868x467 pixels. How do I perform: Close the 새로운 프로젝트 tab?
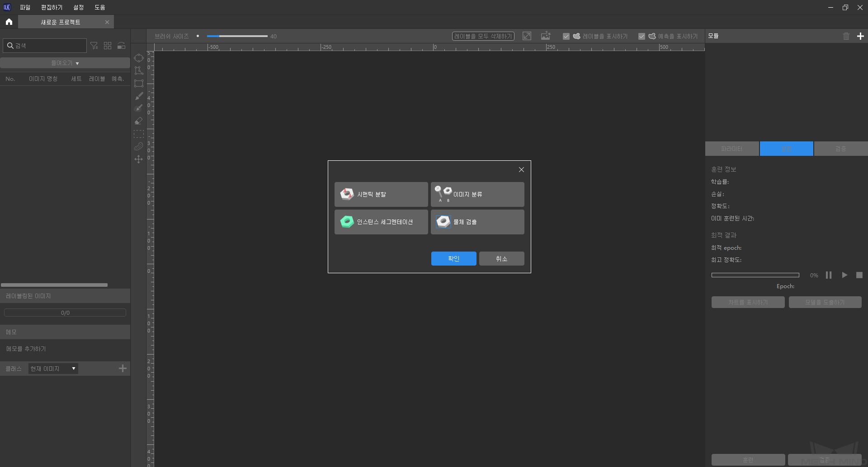click(107, 22)
